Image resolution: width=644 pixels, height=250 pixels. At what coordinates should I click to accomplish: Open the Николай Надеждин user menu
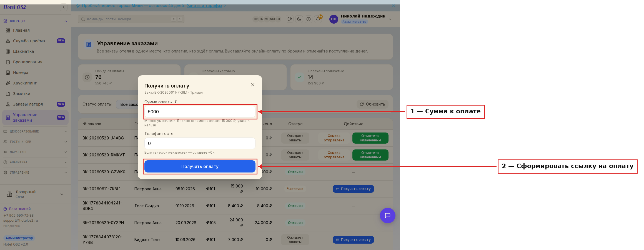tap(360, 19)
